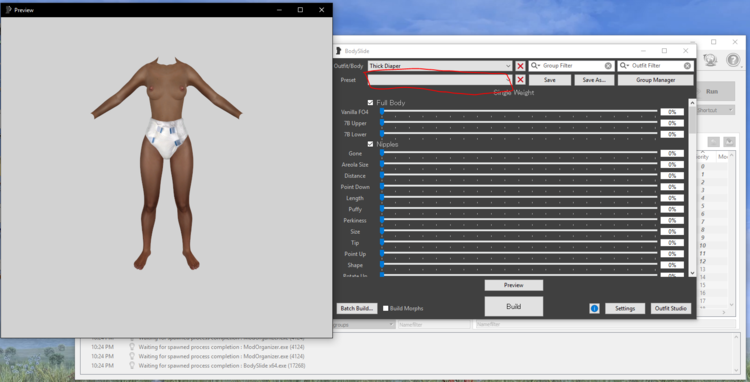
Task: Maximize the Preview window
Action: tap(300, 10)
